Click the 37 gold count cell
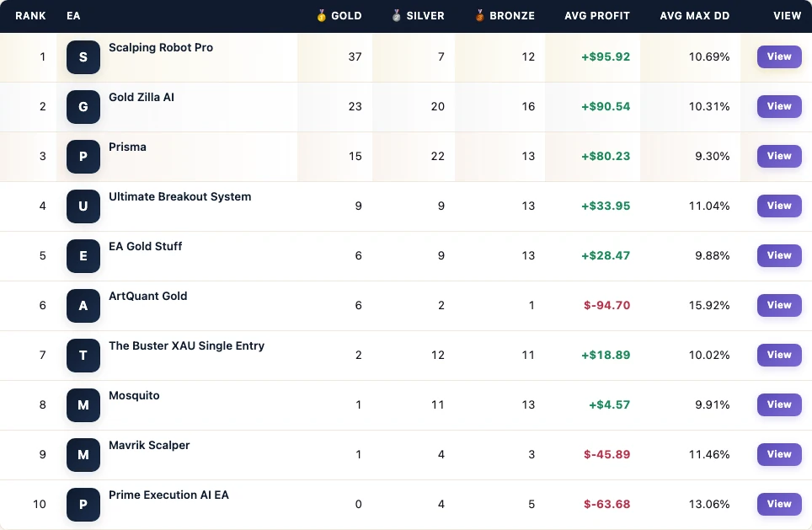 click(x=355, y=57)
